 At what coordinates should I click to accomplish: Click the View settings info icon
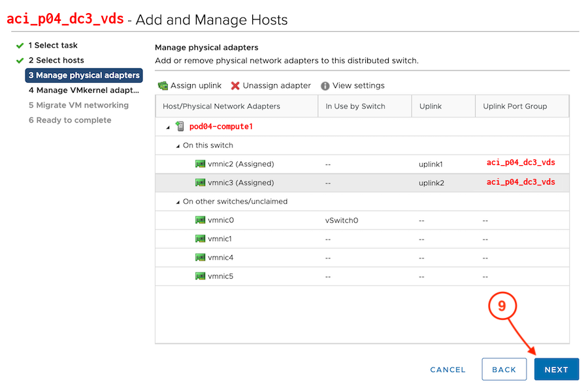[325, 86]
